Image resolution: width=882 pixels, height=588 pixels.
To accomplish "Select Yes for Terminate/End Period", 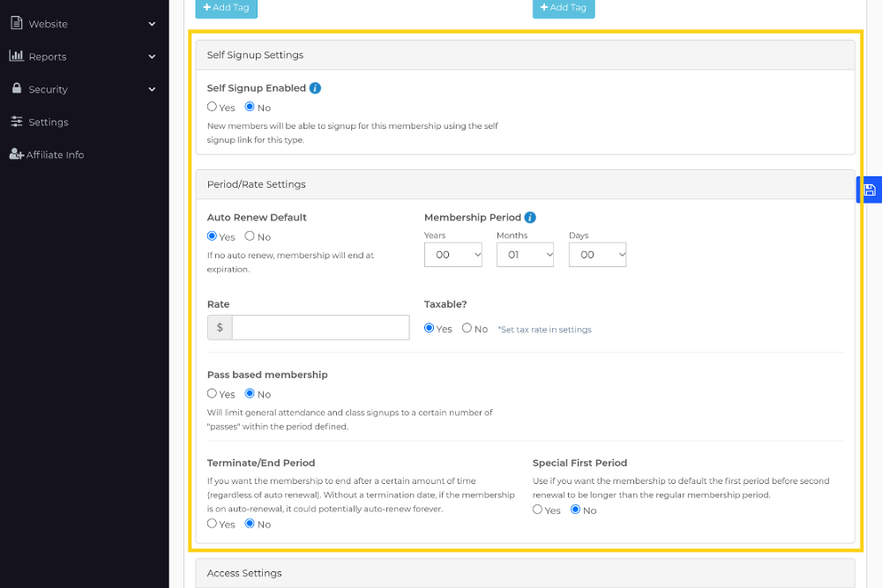I will pyautogui.click(x=212, y=524).
